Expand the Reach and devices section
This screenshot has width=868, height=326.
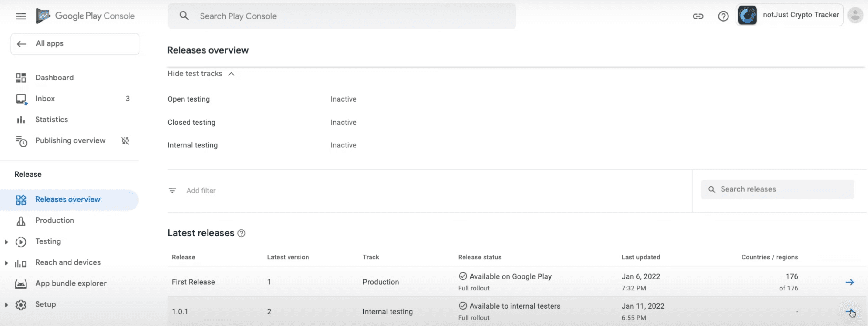[6, 263]
